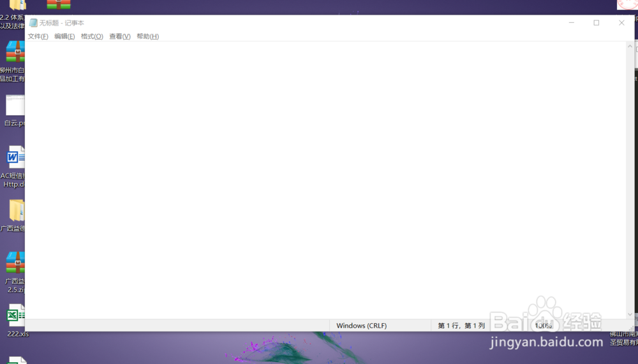This screenshot has width=638, height=364.
Task: Click the 无标题 - 记事本 window title
Action: [x=61, y=23]
